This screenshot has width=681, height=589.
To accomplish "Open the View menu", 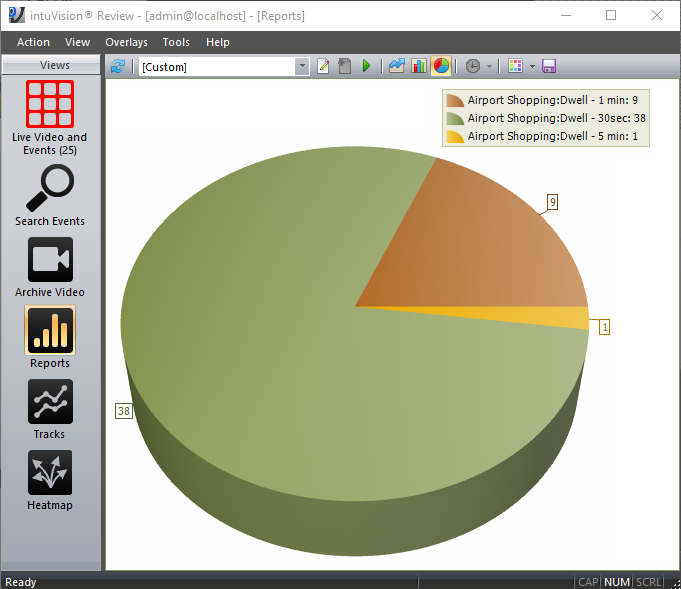I will tap(77, 42).
